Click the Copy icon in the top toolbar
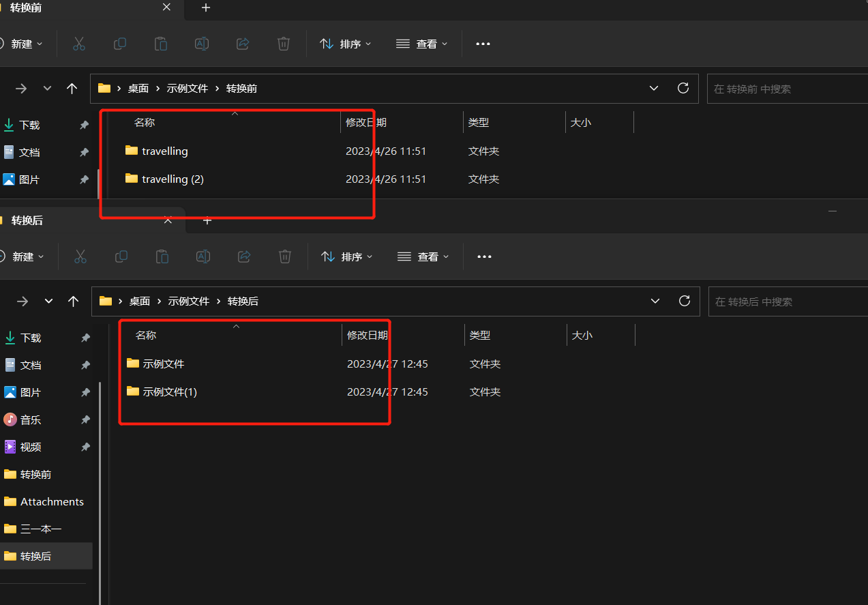 click(x=120, y=44)
